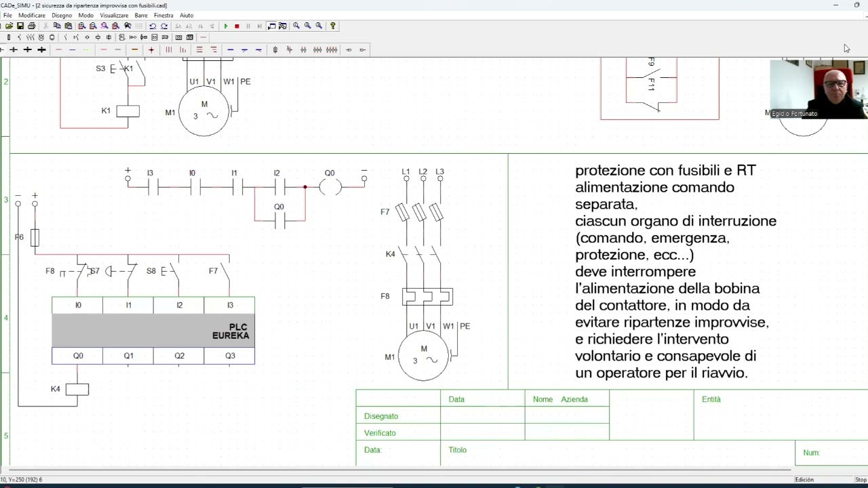This screenshot has height=488, width=868.
Task: Print the schematic with the printer icon
Action: pyautogui.click(x=32, y=26)
